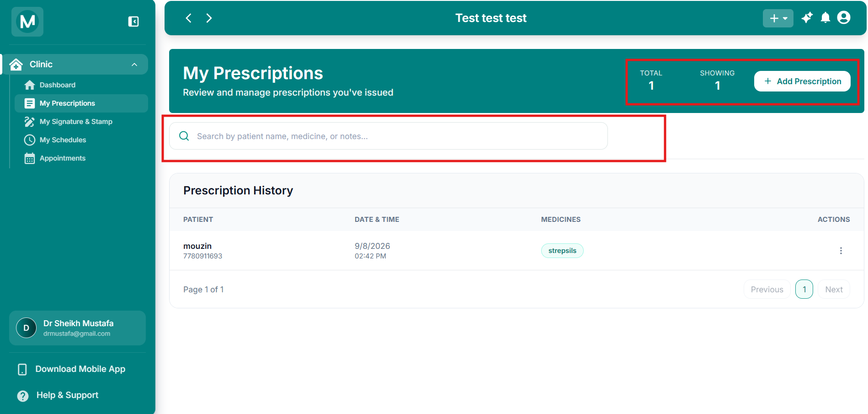Click the AI sparkle icon
Image resolution: width=868 pixels, height=414 pixels.
tap(807, 18)
